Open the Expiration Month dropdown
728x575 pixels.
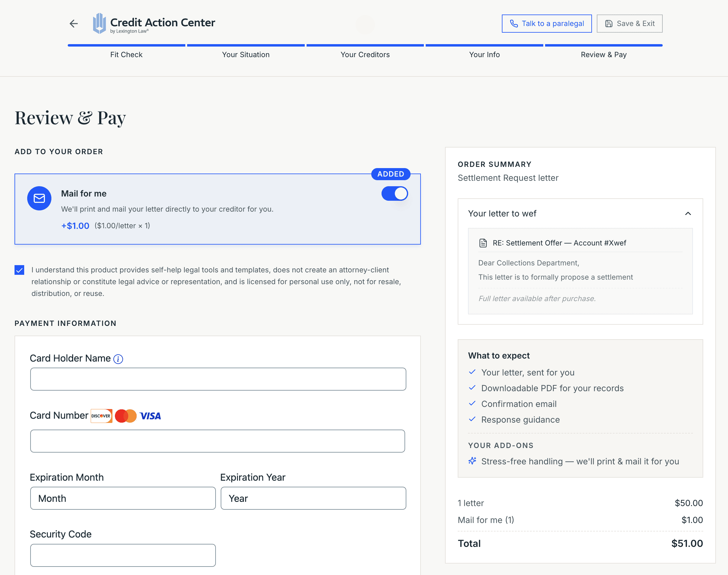click(x=123, y=498)
